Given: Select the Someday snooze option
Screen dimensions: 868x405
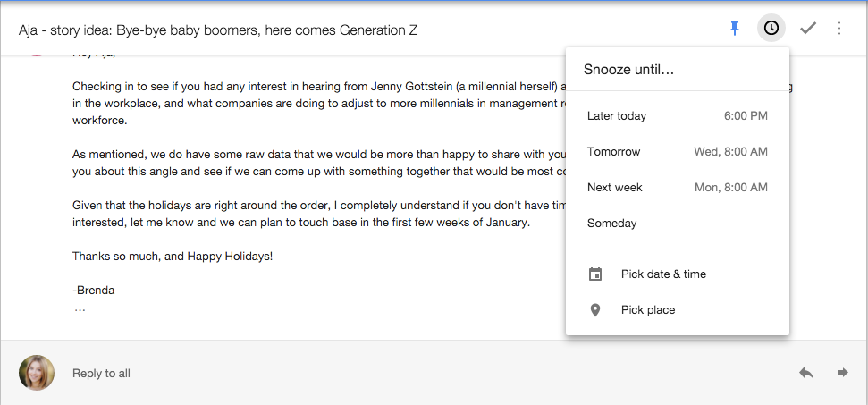Looking at the screenshot, I should tap(678, 223).
